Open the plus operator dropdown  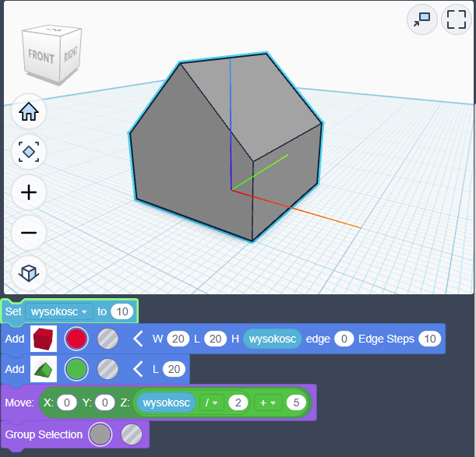click(x=268, y=403)
